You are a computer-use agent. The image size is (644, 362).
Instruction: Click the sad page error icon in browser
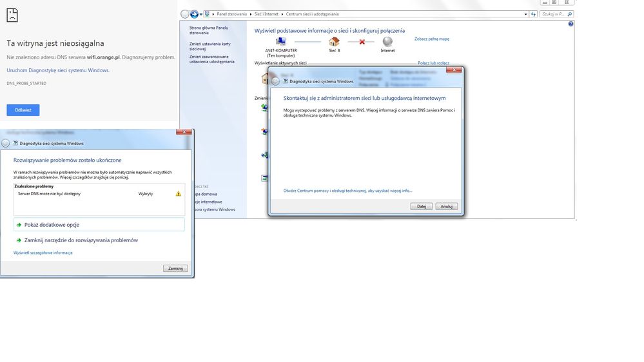tap(12, 15)
